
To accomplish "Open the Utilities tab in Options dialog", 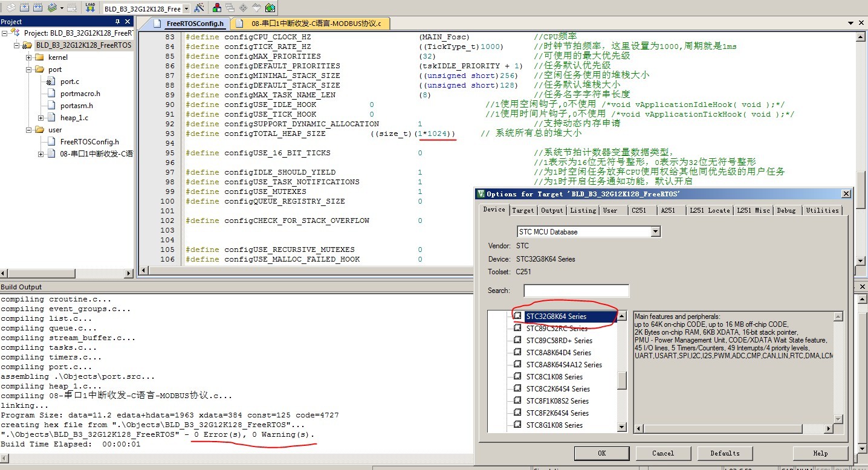I will (x=822, y=210).
